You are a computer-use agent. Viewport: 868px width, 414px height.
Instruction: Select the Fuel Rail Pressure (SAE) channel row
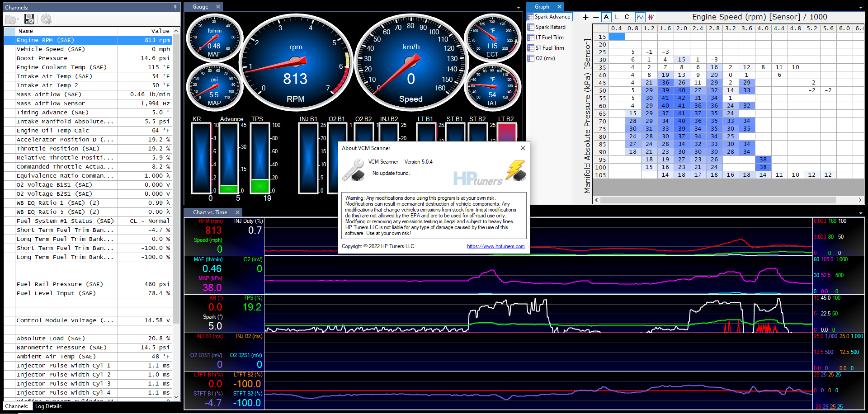(60, 284)
